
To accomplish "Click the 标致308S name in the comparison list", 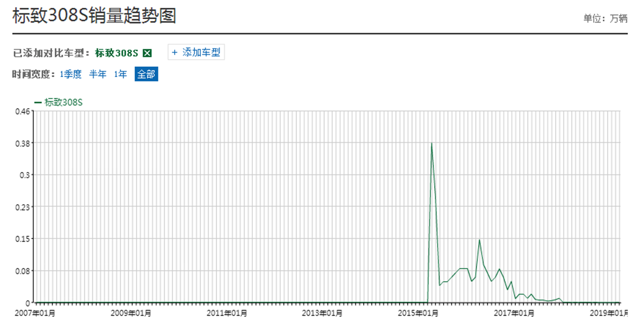I will tap(116, 53).
